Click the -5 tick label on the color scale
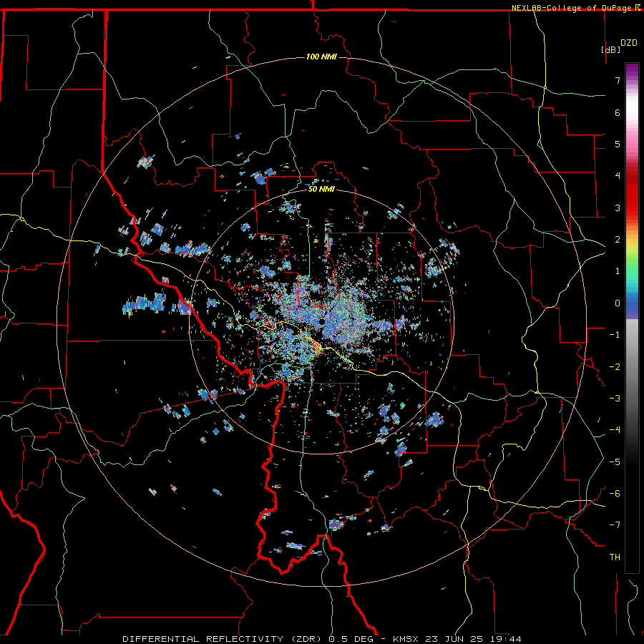644x644 pixels. (x=615, y=462)
